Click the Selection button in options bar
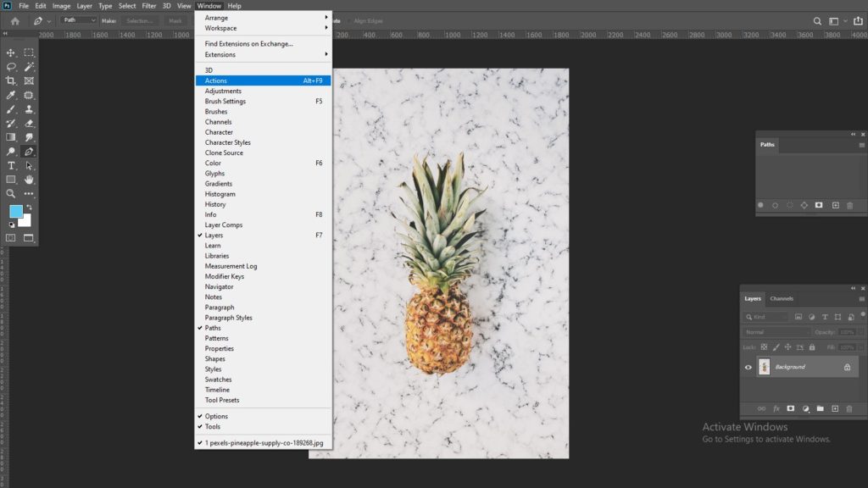The height and width of the screenshot is (488, 868). pos(139,21)
